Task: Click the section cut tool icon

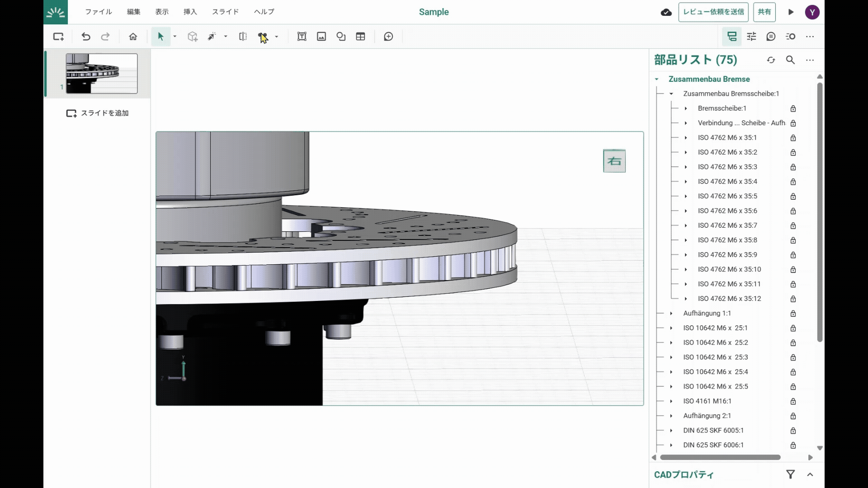Action: click(x=243, y=37)
